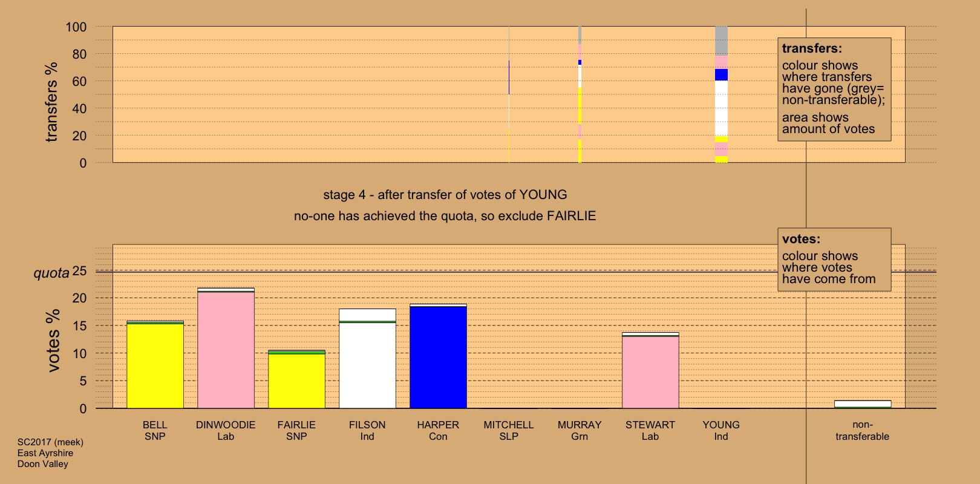Click the yellow BELL SNP vote bar
This screenshot has height=484, width=980.
[x=155, y=365]
